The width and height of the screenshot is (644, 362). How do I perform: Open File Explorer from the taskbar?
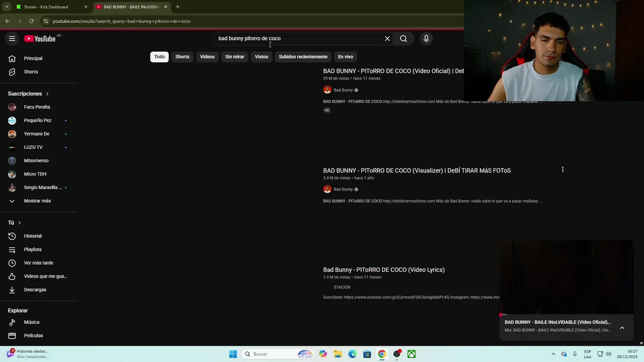(x=338, y=354)
